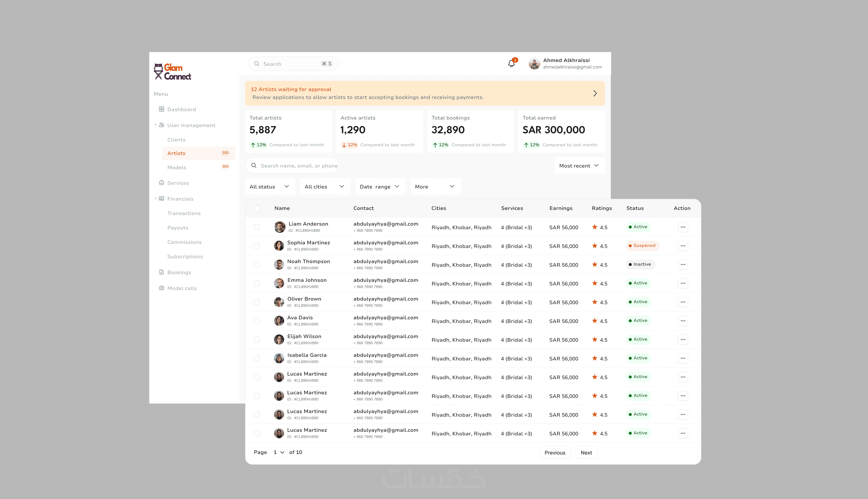868x499 pixels.
Task: Open action menu for Liam Anderson
Action: [683, 227]
